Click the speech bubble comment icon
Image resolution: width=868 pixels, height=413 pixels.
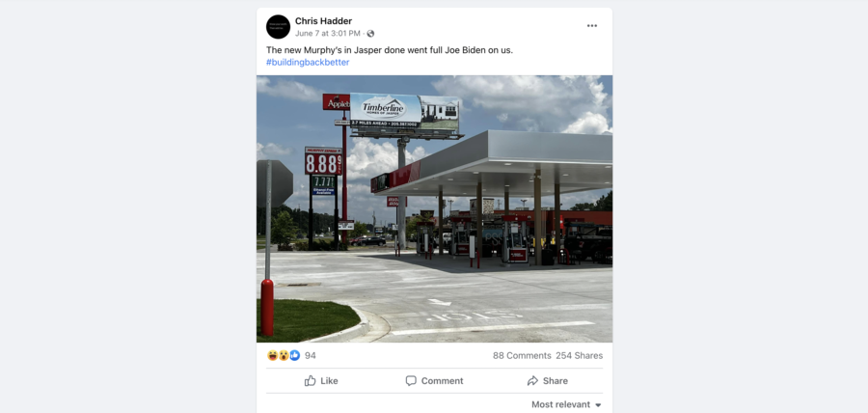[411, 381]
